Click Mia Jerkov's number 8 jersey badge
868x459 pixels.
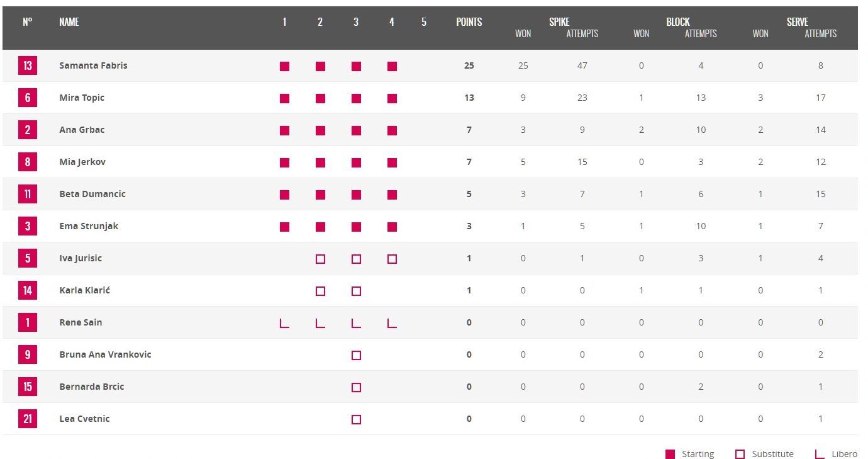point(27,162)
